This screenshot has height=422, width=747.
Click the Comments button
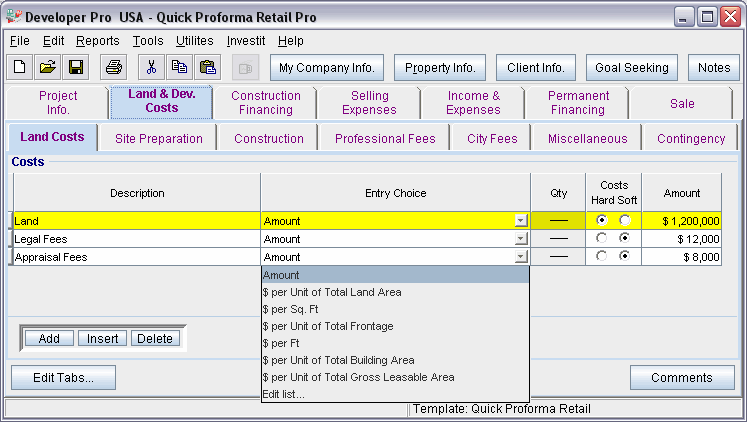point(682,378)
